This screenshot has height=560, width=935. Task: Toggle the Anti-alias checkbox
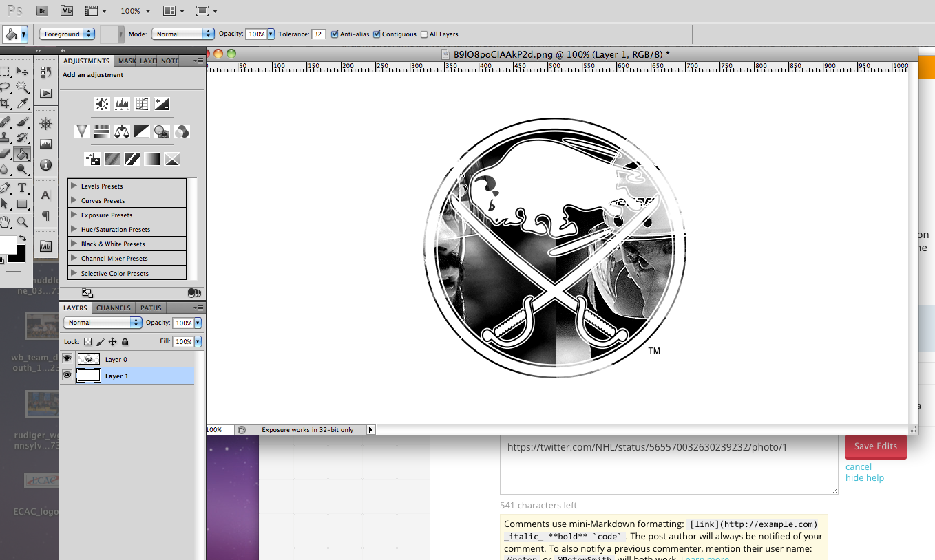click(335, 34)
